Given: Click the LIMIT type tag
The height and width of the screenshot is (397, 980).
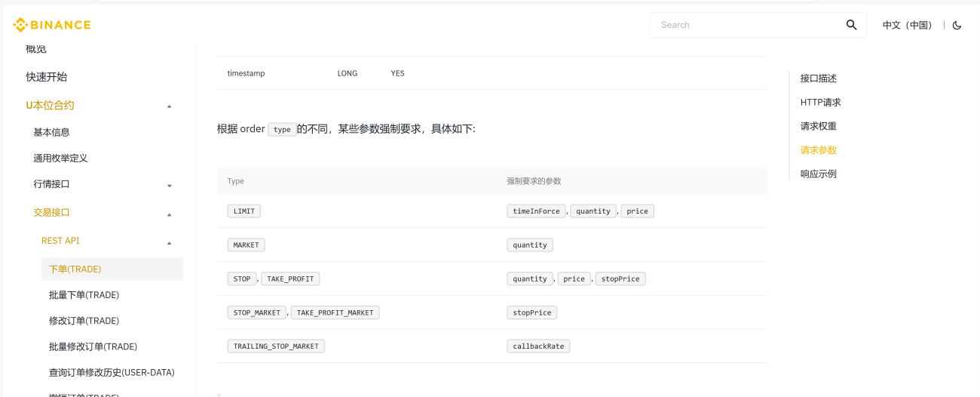Looking at the screenshot, I should pyautogui.click(x=244, y=211).
